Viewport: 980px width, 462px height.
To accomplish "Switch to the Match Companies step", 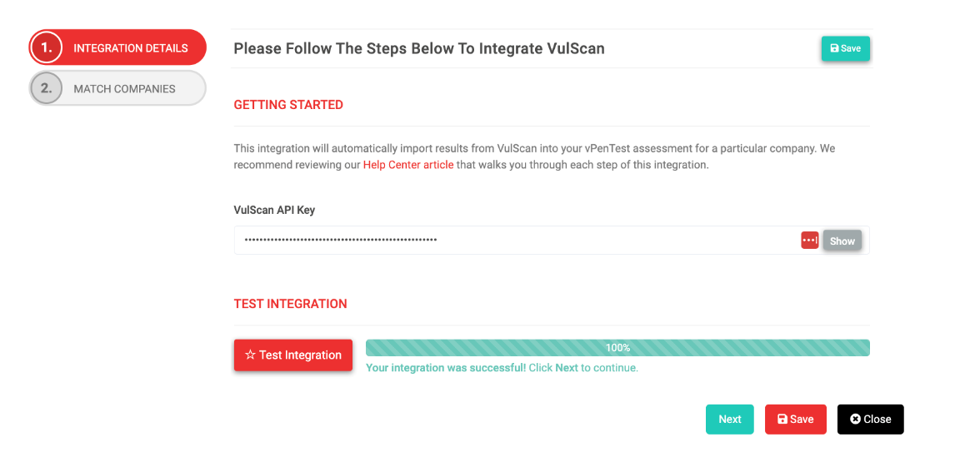I will [124, 89].
